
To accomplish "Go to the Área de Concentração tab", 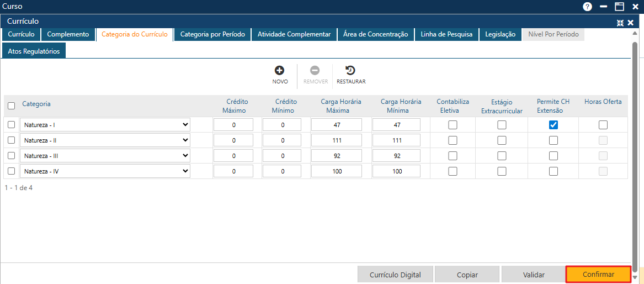I will pos(375,34).
